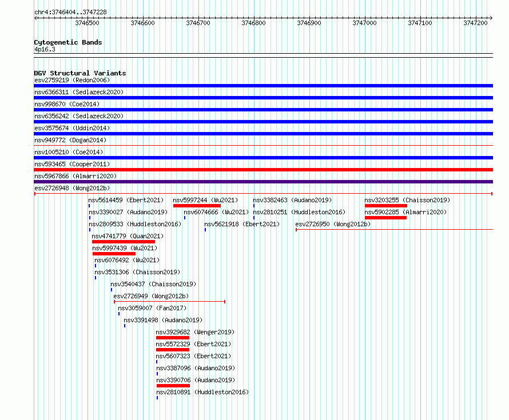
Task: Click nsv6076492 (Wu2021) label
Action: pos(127,260)
